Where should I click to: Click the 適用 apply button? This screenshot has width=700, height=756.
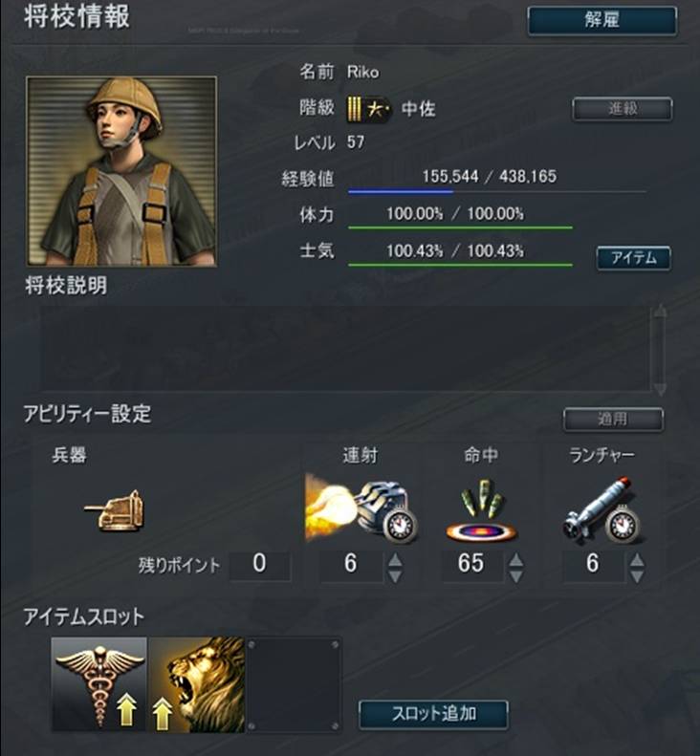coord(613,420)
